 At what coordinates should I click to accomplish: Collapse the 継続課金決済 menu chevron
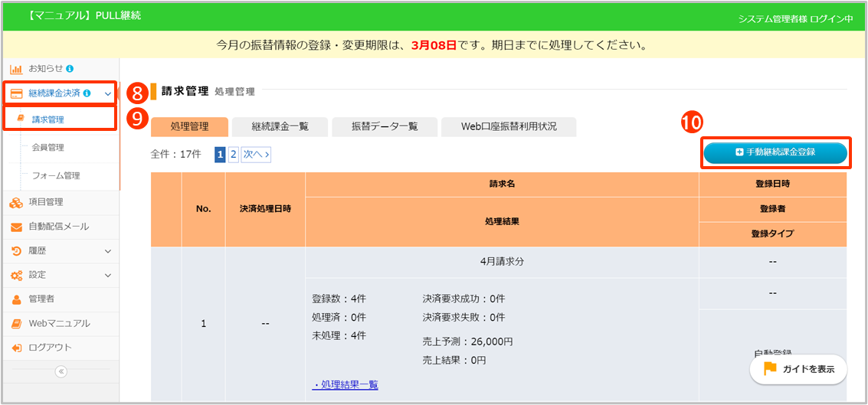(107, 94)
